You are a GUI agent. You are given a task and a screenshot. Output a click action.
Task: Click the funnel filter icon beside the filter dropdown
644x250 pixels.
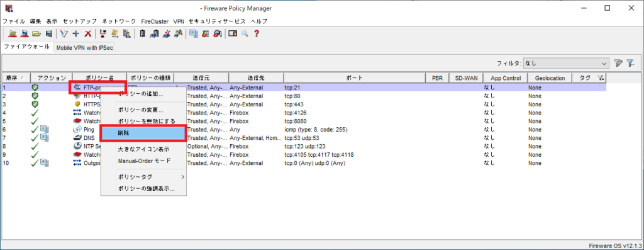618,64
